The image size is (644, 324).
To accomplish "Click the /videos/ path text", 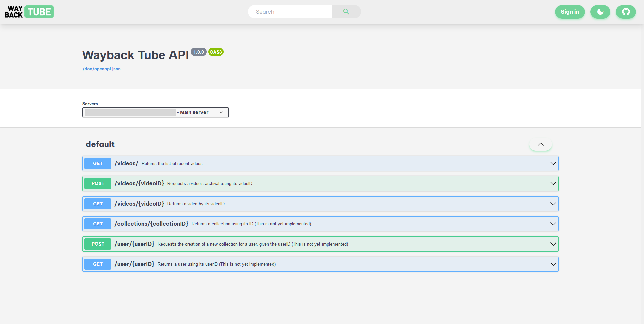I will (126, 164).
